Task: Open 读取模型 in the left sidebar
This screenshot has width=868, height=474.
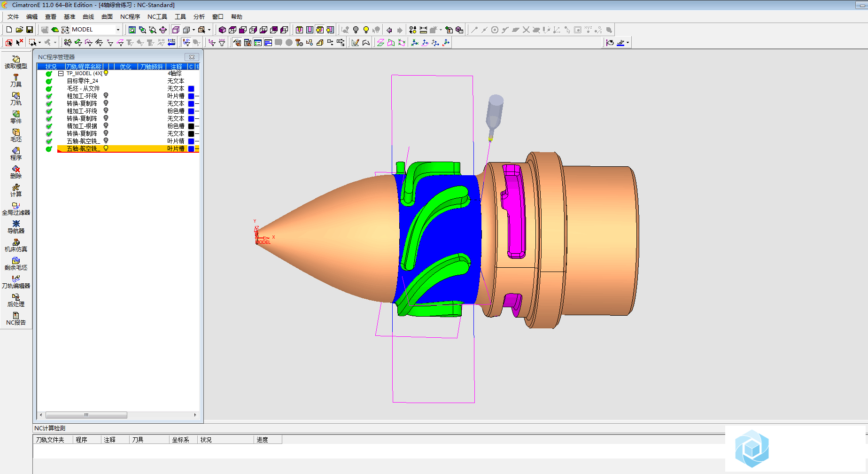Action: coord(16,62)
